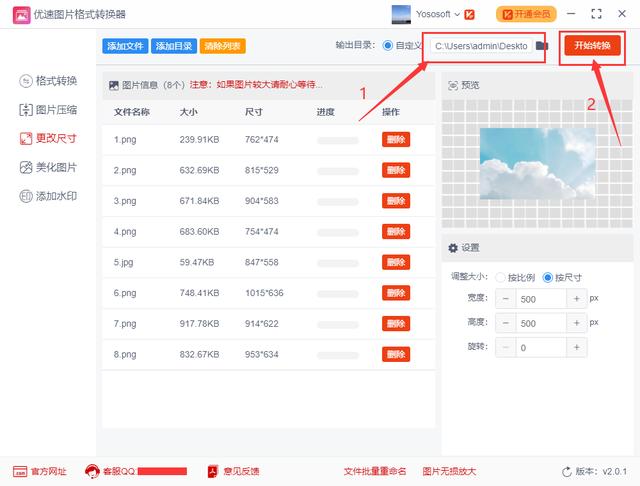Click the 1015*636 dimension cell
This screenshot has height=486, width=640.
[x=264, y=293]
